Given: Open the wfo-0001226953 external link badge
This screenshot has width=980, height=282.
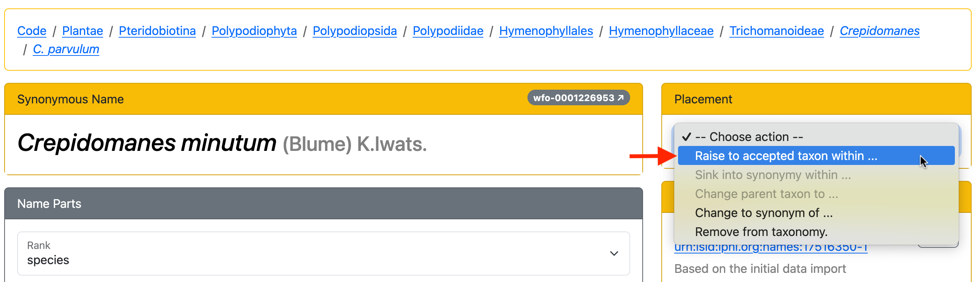Looking at the screenshot, I should point(578,98).
